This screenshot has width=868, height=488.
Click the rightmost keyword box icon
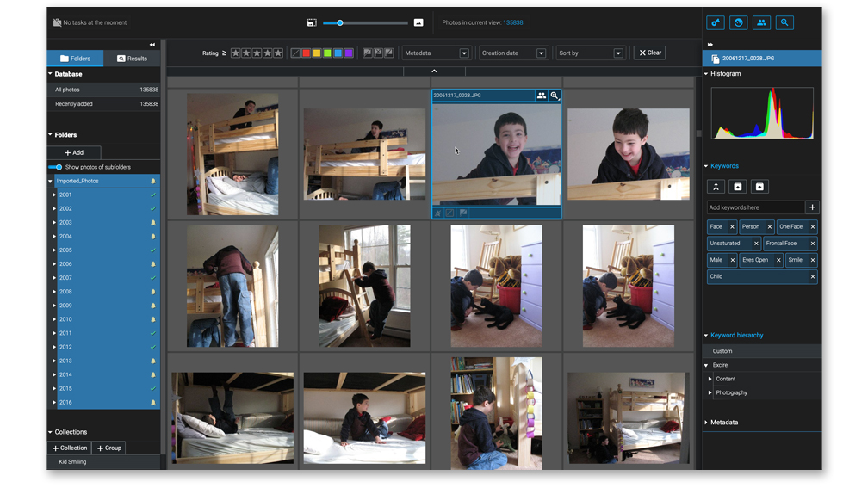point(759,187)
